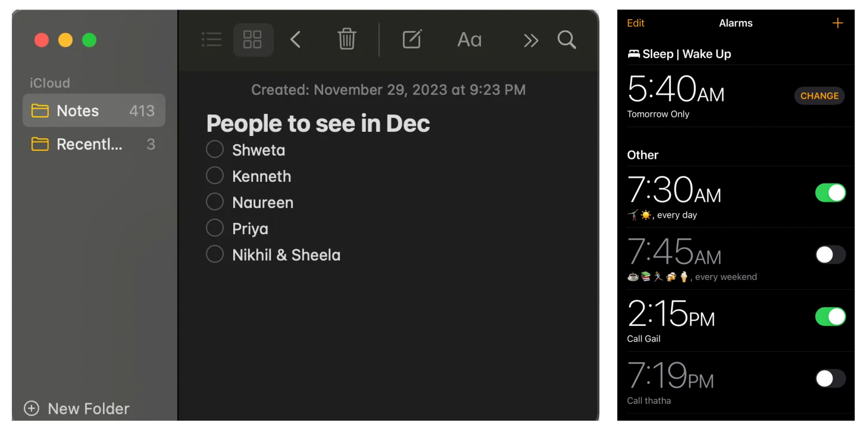Open text format options Aa
The width and height of the screenshot is (868, 431).
(x=469, y=40)
